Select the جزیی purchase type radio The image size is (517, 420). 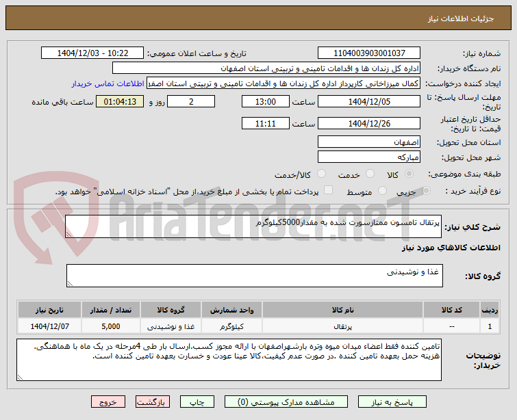[427, 190]
